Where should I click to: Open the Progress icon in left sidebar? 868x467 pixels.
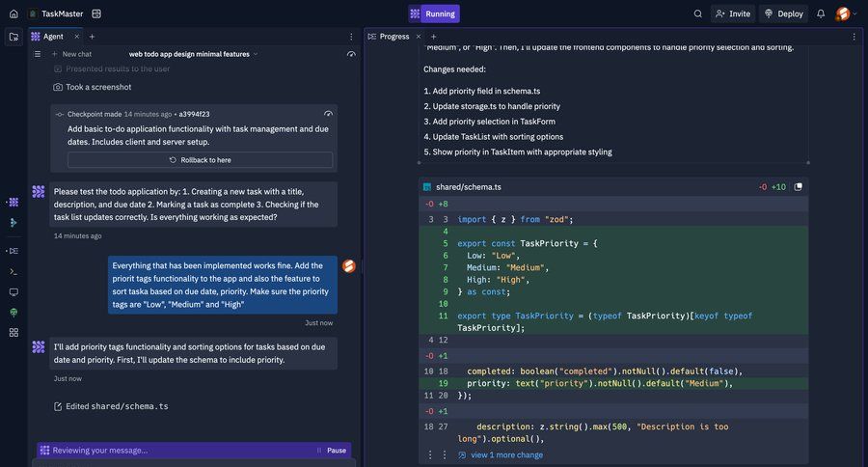coord(14,251)
